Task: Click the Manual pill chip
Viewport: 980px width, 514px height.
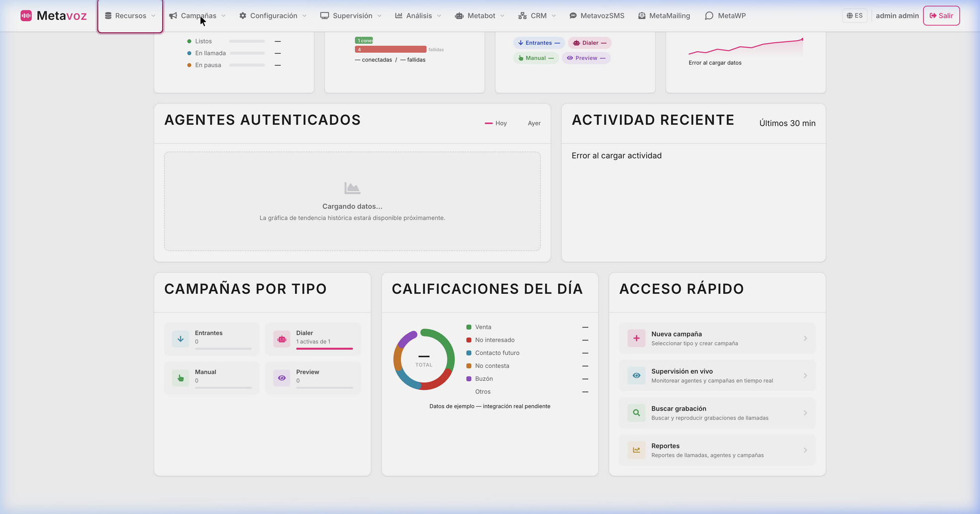Action: (536, 58)
